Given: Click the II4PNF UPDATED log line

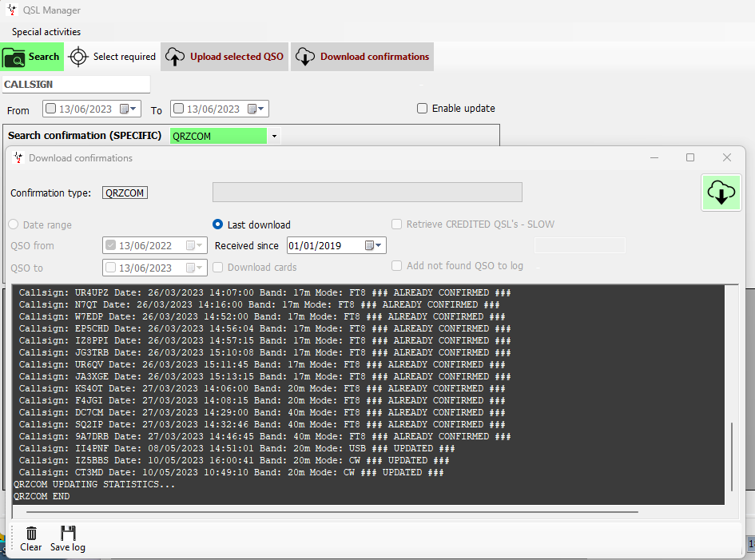Looking at the screenshot, I should coord(237,448).
